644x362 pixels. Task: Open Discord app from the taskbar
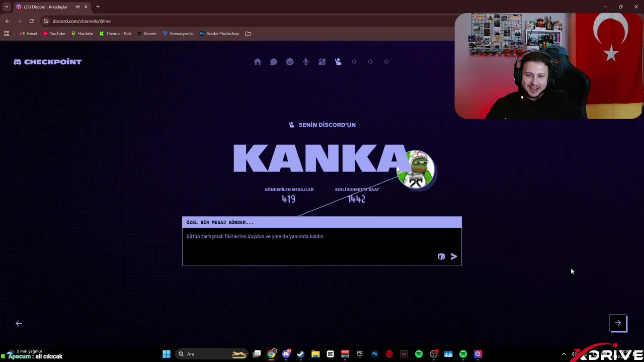286,354
